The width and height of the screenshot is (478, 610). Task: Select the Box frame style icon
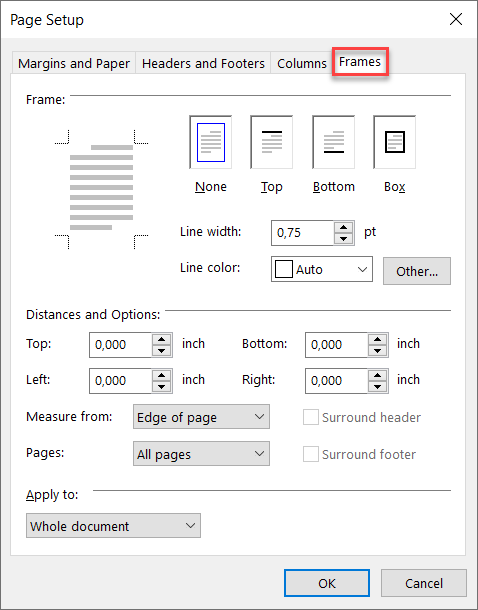click(x=394, y=142)
